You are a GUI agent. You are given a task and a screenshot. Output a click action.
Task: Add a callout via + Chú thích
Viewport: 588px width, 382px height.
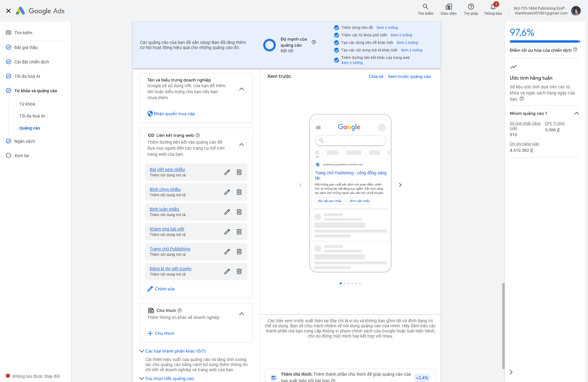(x=161, y=333)
